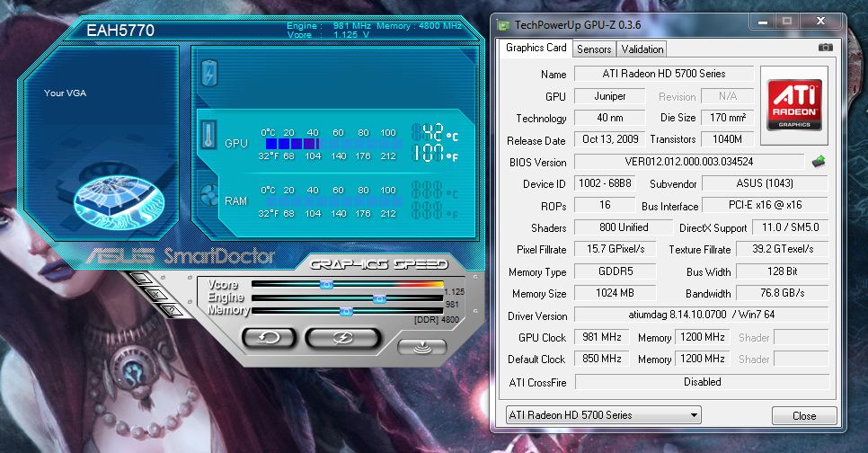868x453 pixels.
Task: Click the Shaders value 800 Unified
Action: 624,227
